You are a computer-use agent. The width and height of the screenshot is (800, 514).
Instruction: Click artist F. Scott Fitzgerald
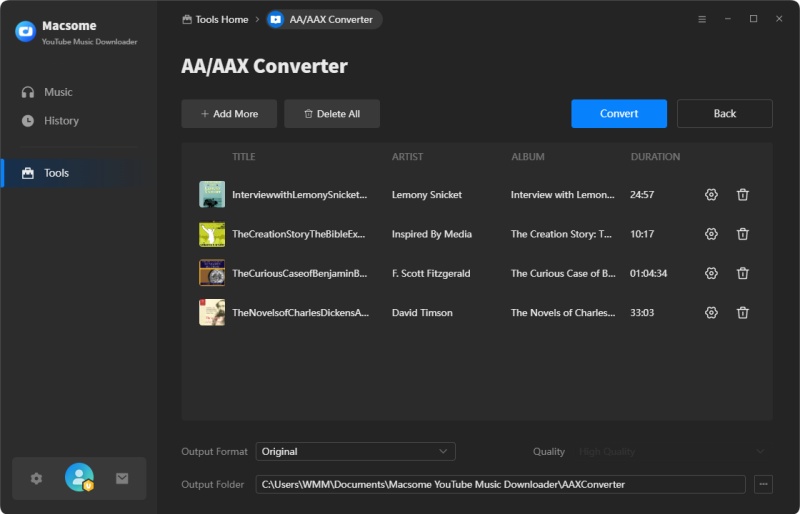[431, 273]
